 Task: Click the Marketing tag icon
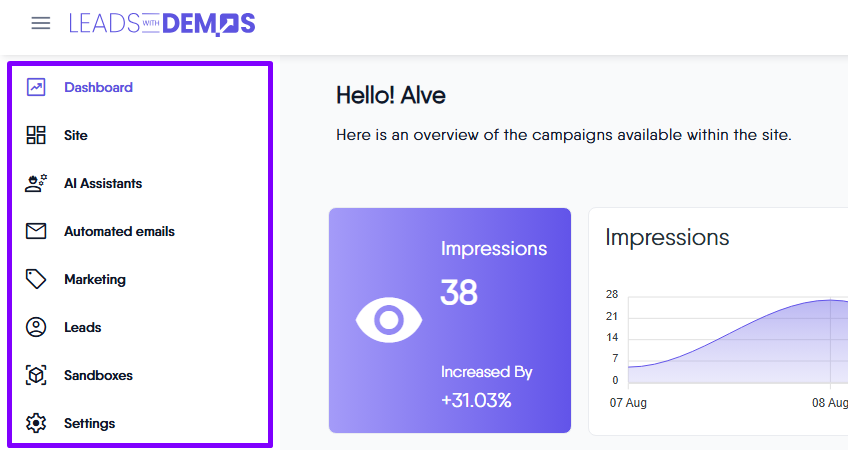pyautogui.click(x=36, y=279)
